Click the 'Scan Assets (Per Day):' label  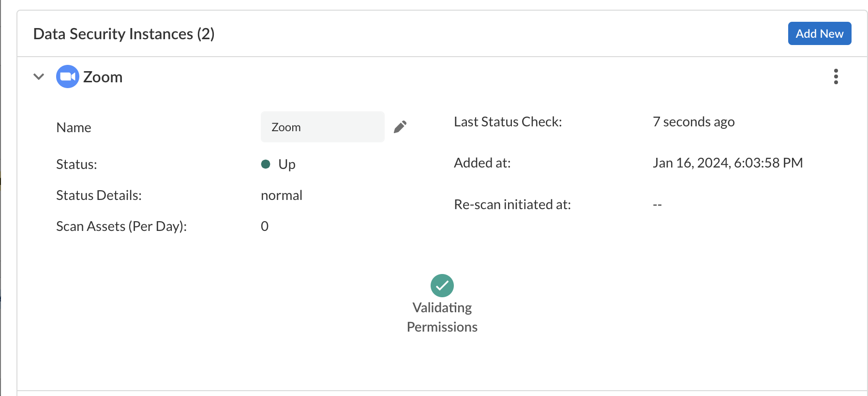121,226
